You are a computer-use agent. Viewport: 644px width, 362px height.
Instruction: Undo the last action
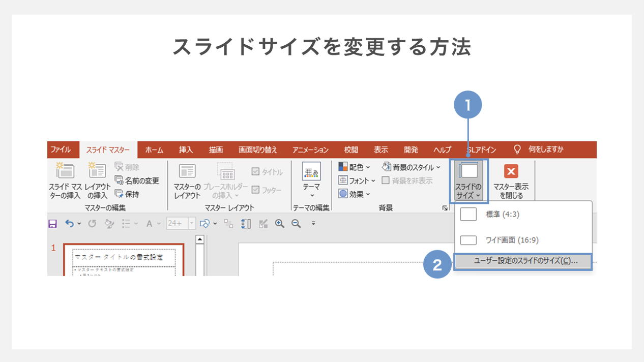click(68, 223)
